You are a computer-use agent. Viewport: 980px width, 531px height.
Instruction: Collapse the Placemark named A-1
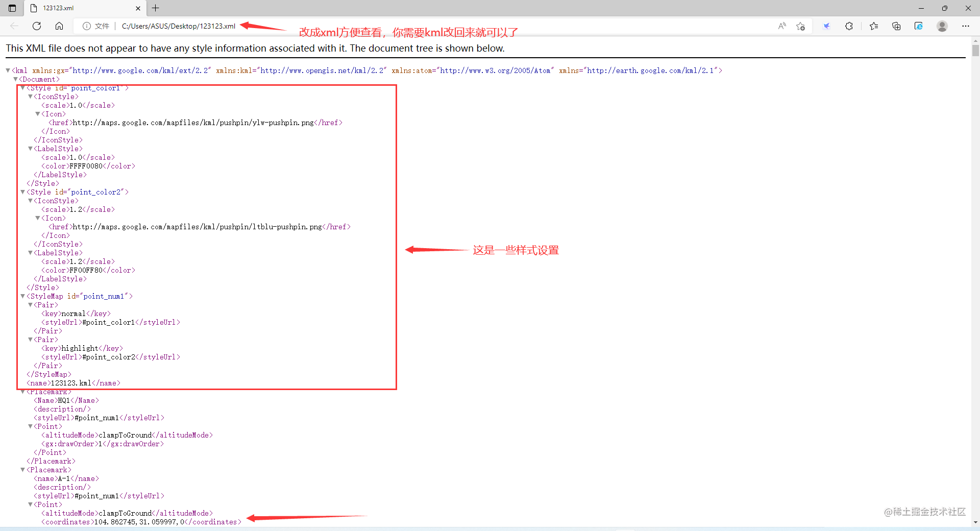tap(22, 470)
